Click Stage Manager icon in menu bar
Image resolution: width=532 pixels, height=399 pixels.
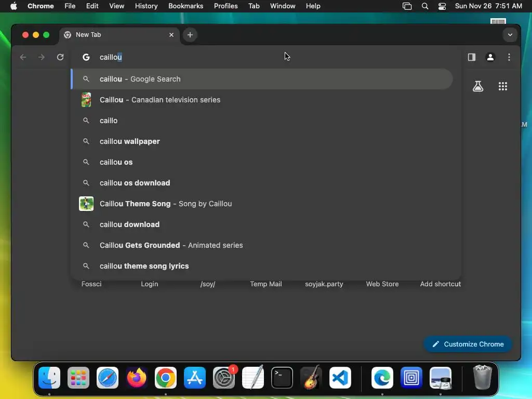point(407,6)
